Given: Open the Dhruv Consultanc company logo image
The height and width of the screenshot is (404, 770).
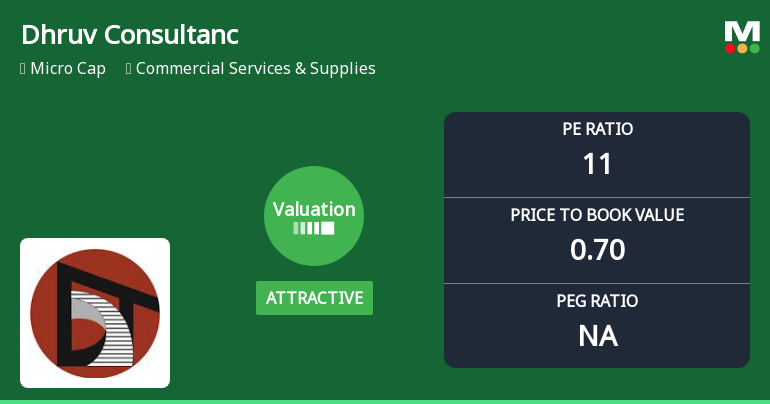Looking at the screenshot, I should click(x=95, y=312).
